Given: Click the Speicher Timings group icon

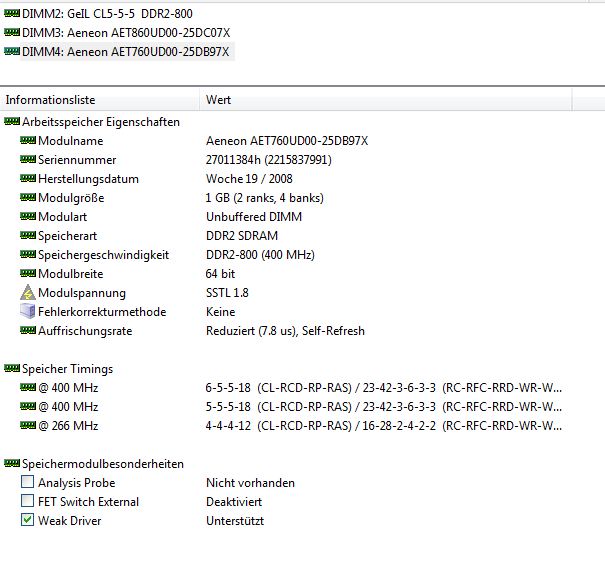Looking at the screenshot, I should (x=12, y=369).
